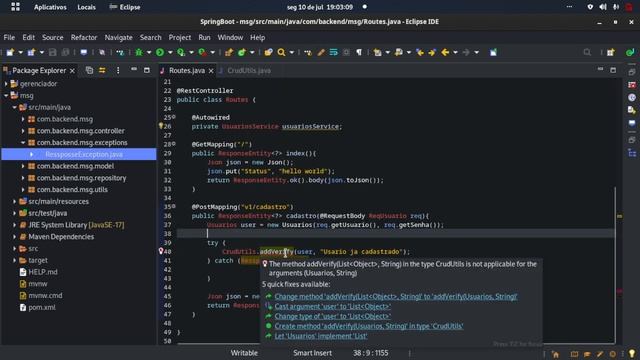
Task: Open the Locais menu in top bar
Action: coord(87,7)
